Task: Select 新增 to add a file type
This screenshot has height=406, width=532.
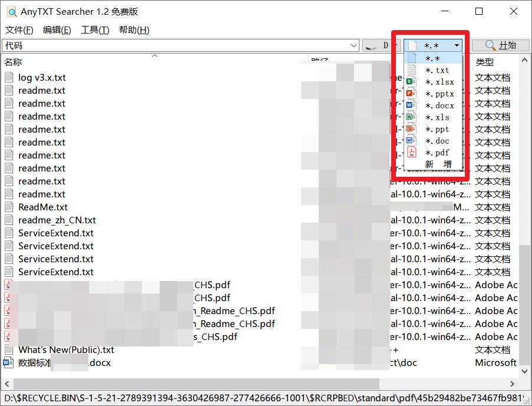Action: click(x=433, y=164)
